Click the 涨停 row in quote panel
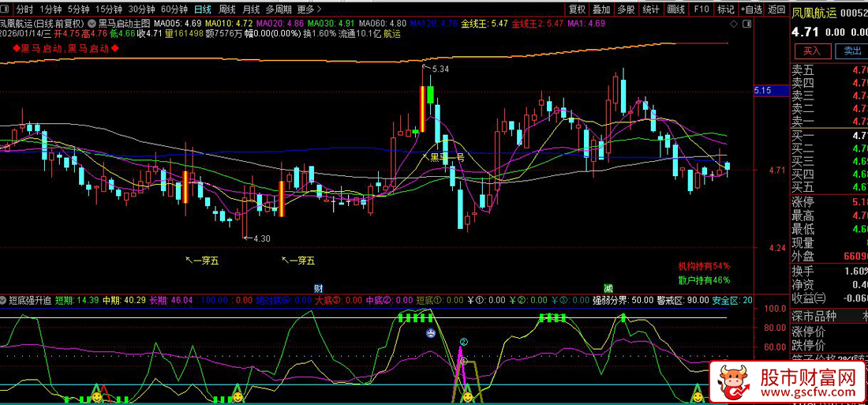Screen dimensions: 868x405 coord(829,201)
